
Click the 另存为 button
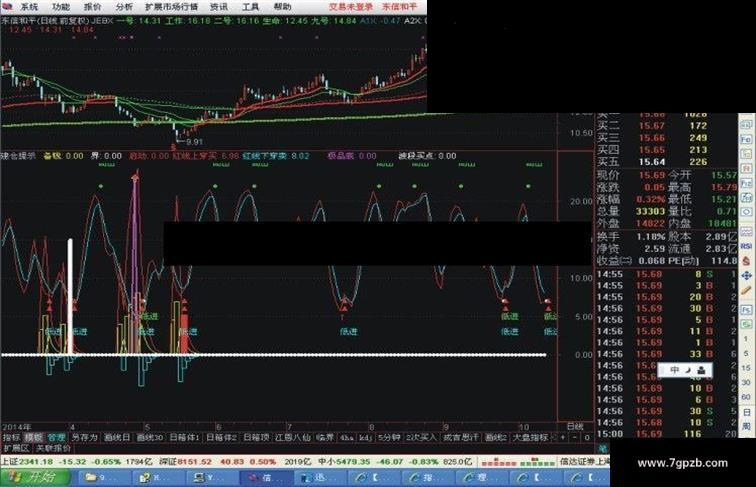[84, 437]
